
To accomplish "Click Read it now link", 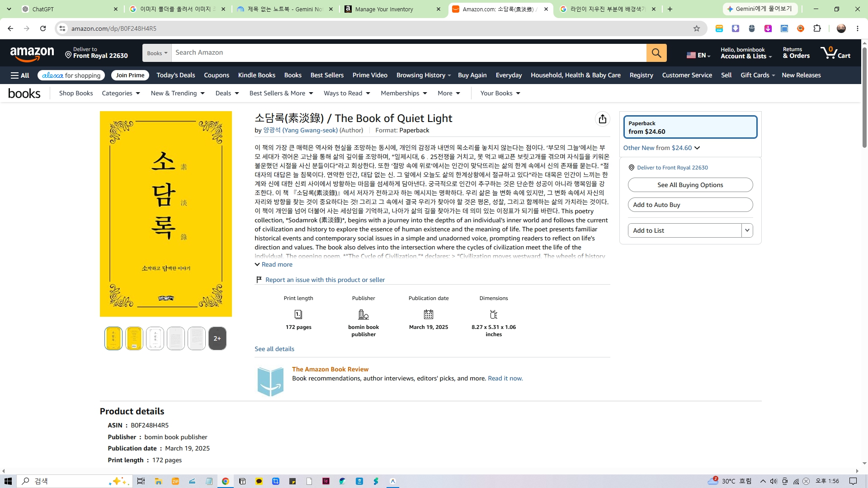I will (x=505, y=378).
